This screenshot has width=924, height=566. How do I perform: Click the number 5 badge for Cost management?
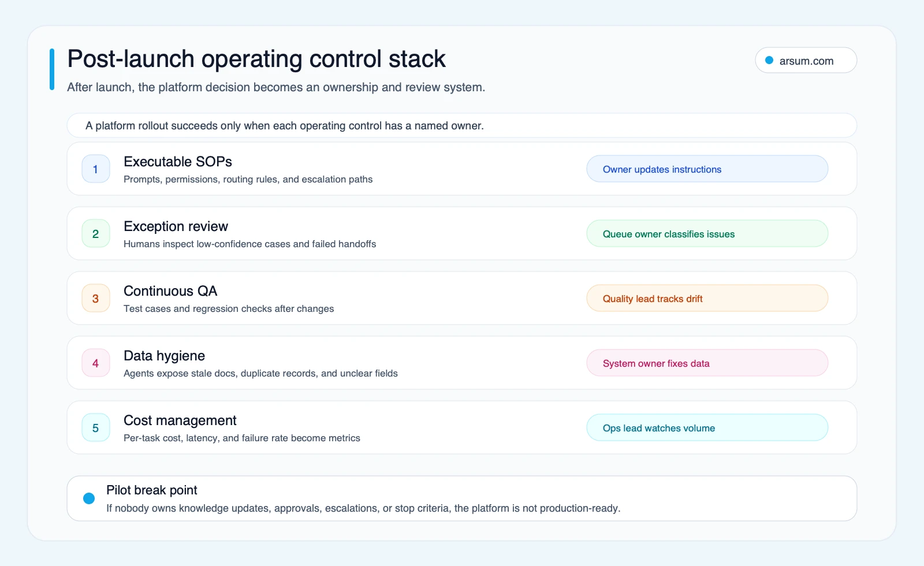pyautogui.click(x=96, y=427)
